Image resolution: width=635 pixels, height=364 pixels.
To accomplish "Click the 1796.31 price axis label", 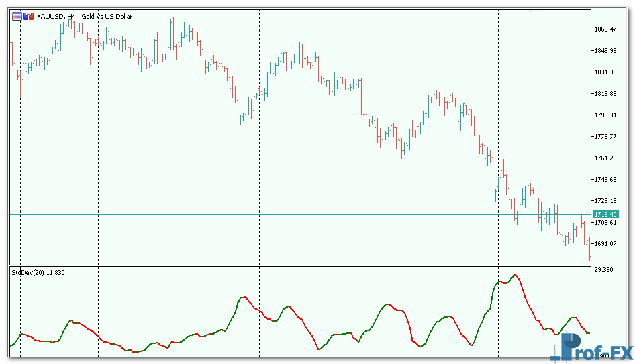I will pos(605,115).
